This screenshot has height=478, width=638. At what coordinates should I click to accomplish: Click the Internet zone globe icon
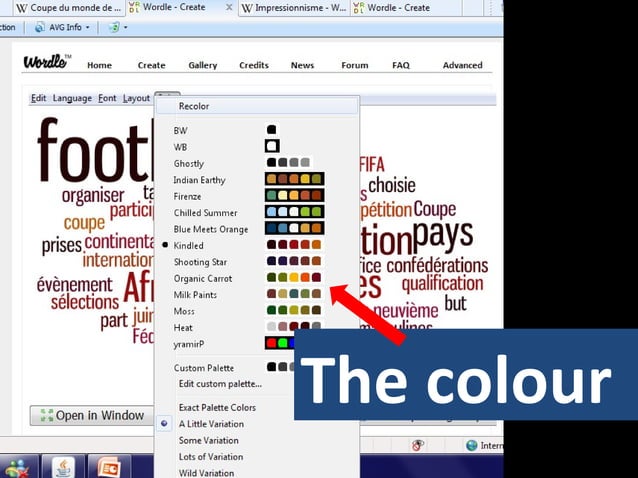coord(472,445)
